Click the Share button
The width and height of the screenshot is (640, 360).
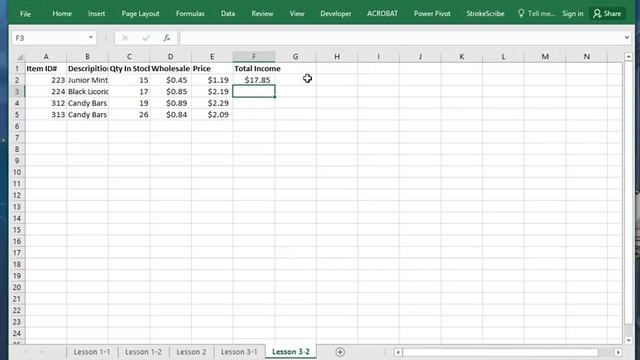click(x=607, y=13)
